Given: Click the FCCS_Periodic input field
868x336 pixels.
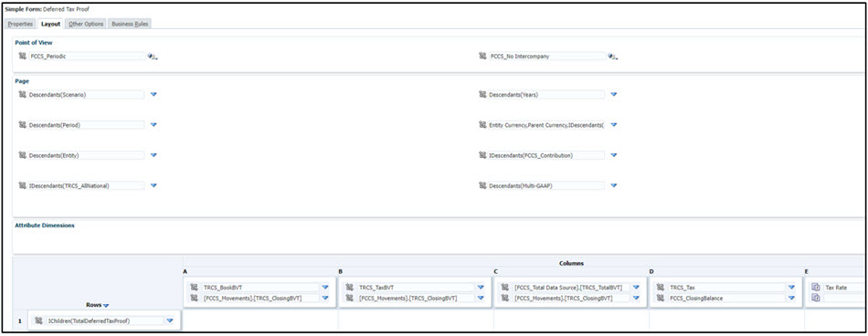Looking at the screenshot, I should point(87,57).
